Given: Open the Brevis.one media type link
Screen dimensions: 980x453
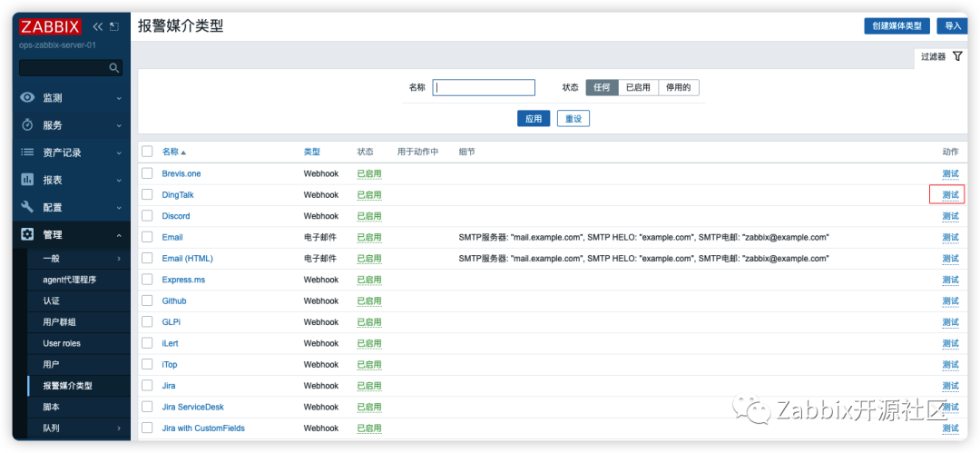Looking at the screenshot, I should coord(181,173).
